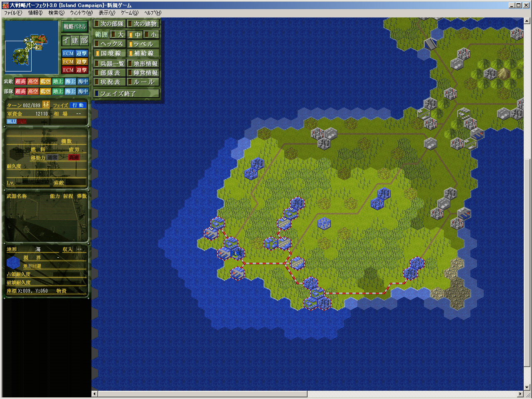Toggle the red ECM indicator
This screenshot has width=532, height=399.
[68, 70]
